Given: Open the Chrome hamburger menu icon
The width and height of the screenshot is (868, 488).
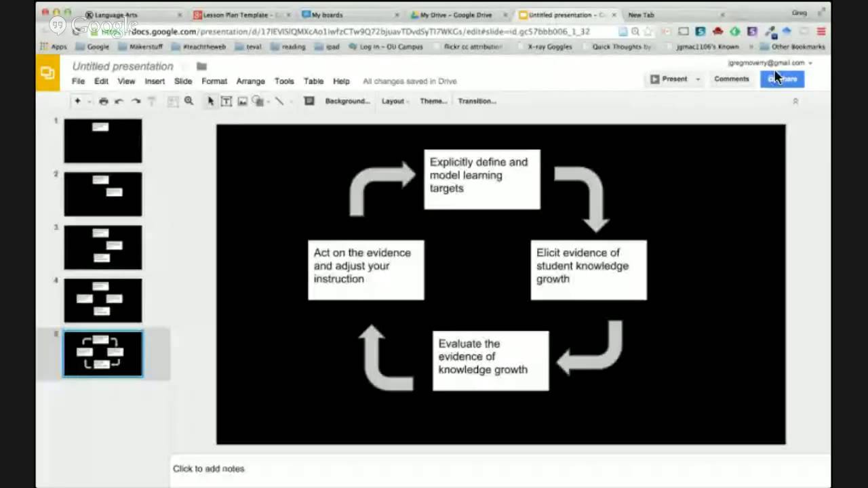Looking at the screenshot, I should click(821, 32).
